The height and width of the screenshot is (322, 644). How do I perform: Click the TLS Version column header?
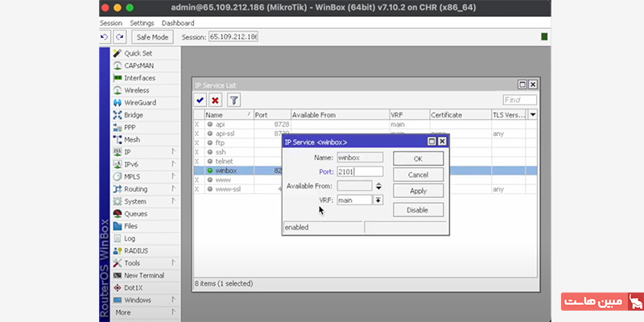pos(509,115)
